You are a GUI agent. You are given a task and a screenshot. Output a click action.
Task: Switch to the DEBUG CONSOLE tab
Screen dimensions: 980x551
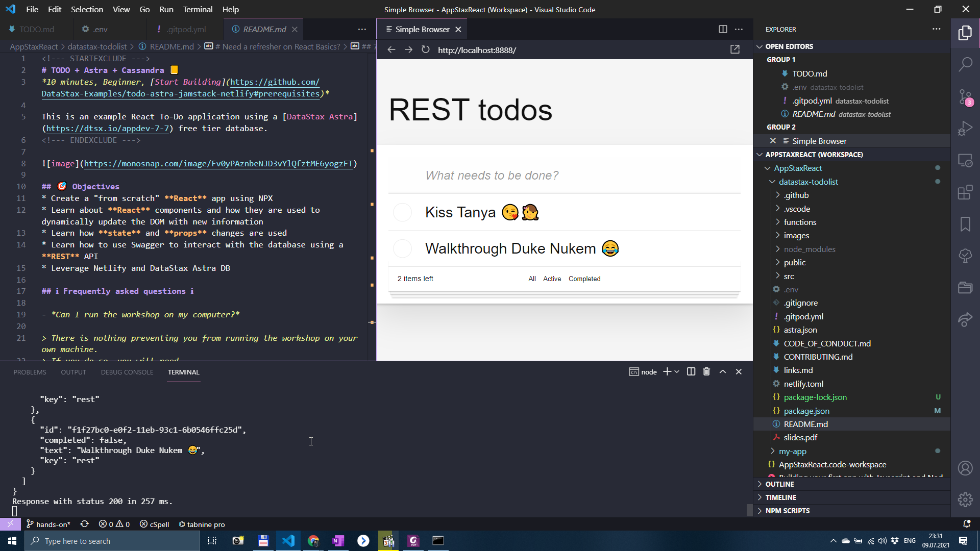click(x=127, y=372)
